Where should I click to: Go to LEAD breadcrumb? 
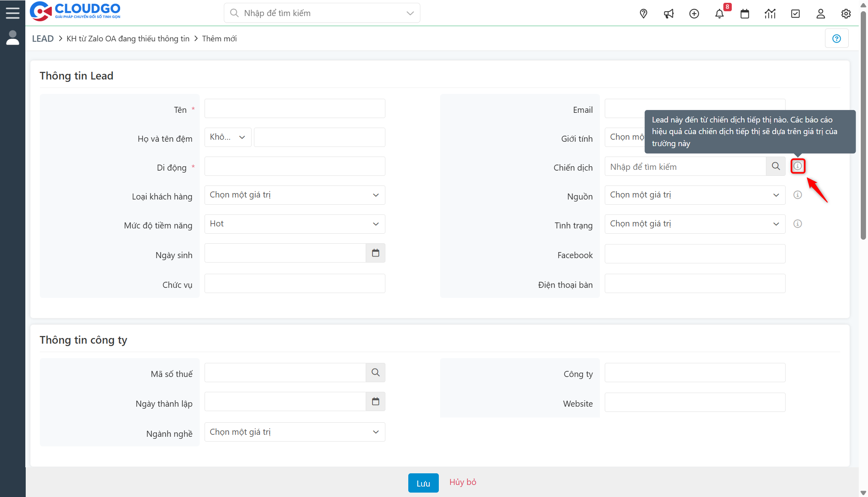point(43,39)
